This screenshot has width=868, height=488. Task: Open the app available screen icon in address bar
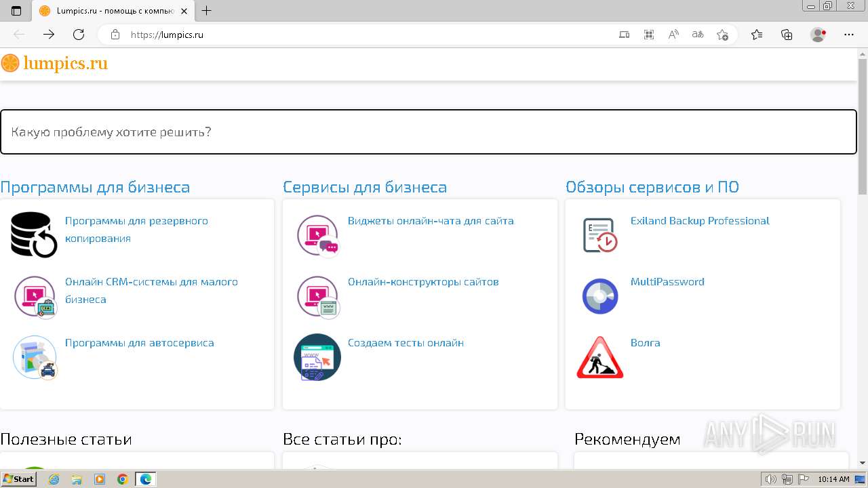point(625,35)
